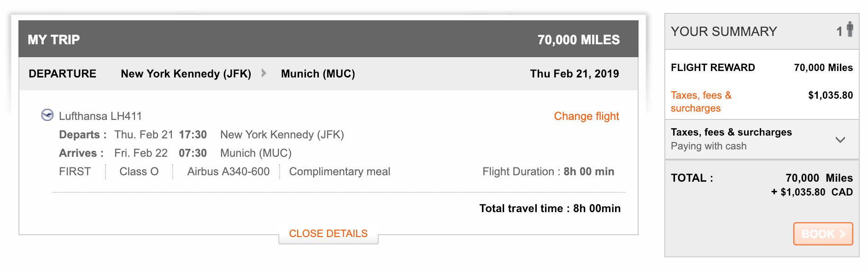Select the MY TRIP header title

point(53,40)
